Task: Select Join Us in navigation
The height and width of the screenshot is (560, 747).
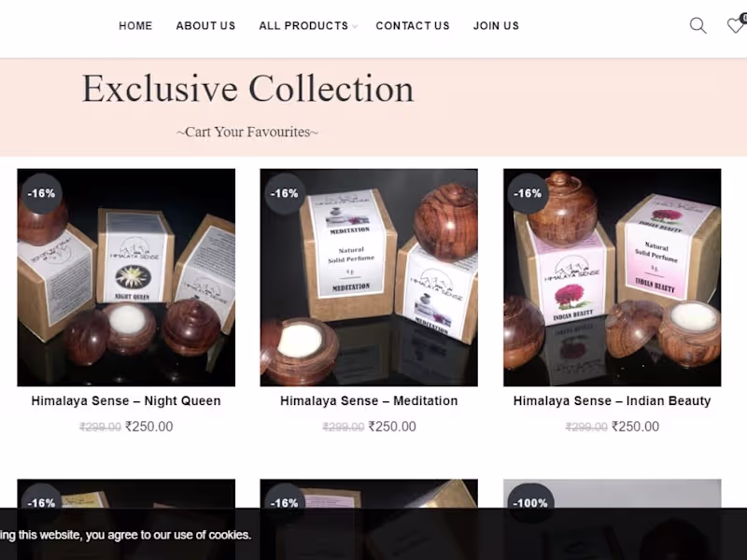Action: tap(496, 26)
